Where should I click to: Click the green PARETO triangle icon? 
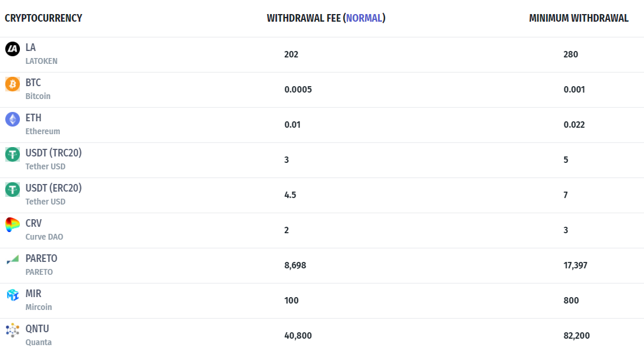pyautogui.click(x=12, y=260)
